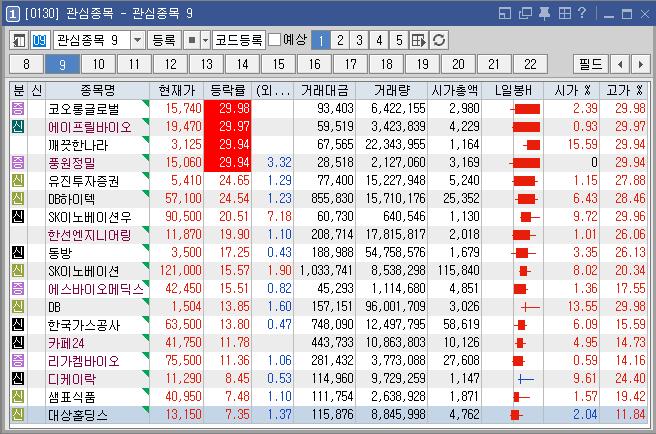Click the 증 badge on 리가켐바이오 row
This screenshot has height=434, width=656.
tap(18, 360)
